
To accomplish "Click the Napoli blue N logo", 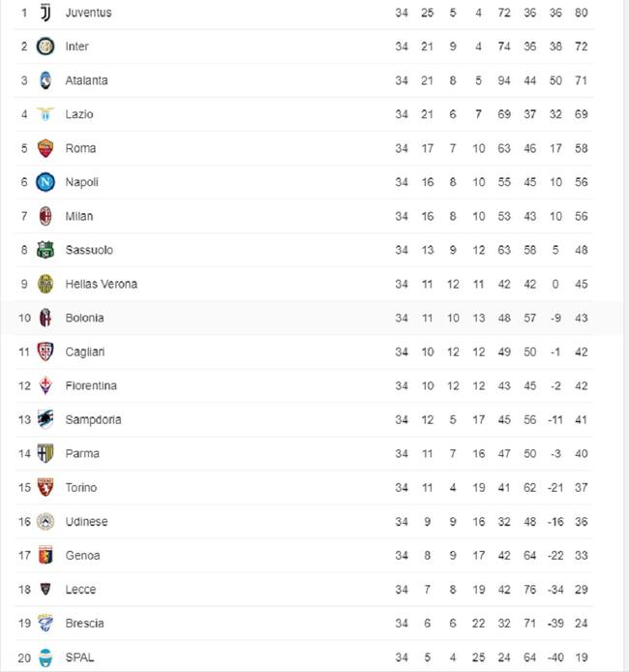I will (x=45, y=182).
